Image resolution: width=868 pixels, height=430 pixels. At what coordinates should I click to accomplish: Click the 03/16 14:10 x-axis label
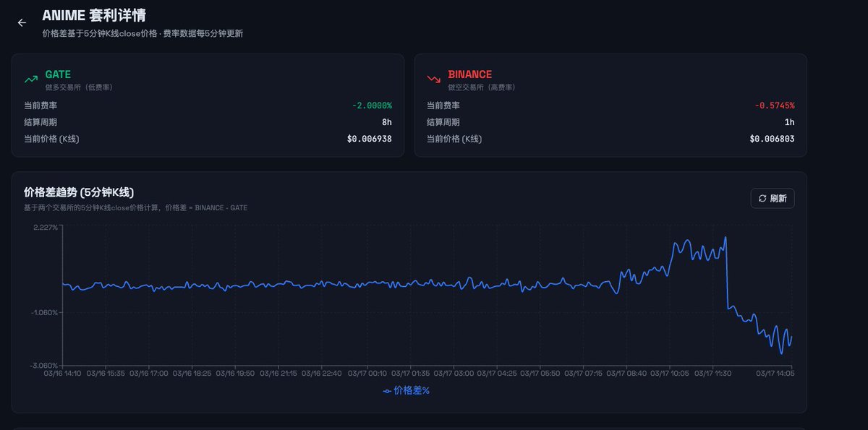point(63,374)
